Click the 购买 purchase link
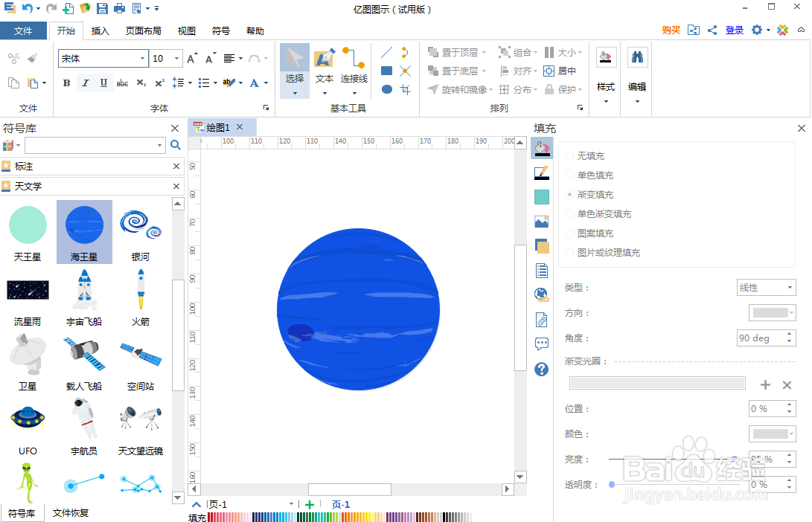 pyautogui.click(x=671, y=30)
